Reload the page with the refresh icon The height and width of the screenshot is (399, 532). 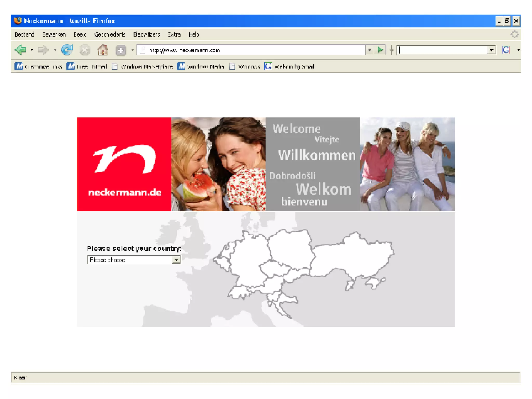click(x=67, y=50)
